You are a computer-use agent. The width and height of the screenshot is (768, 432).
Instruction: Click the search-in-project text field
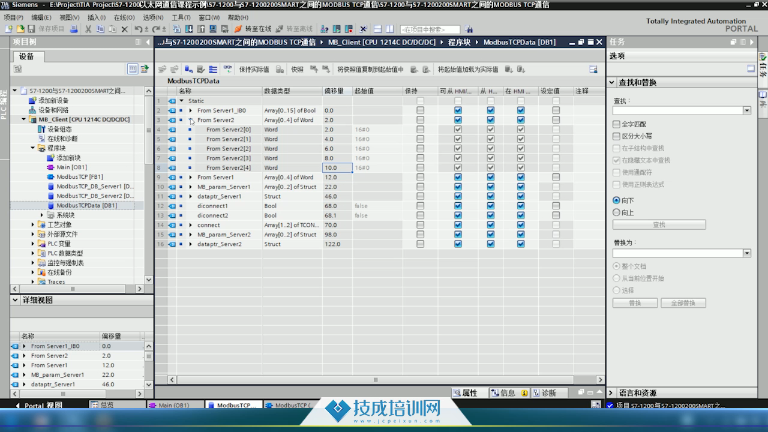[430, 29]
